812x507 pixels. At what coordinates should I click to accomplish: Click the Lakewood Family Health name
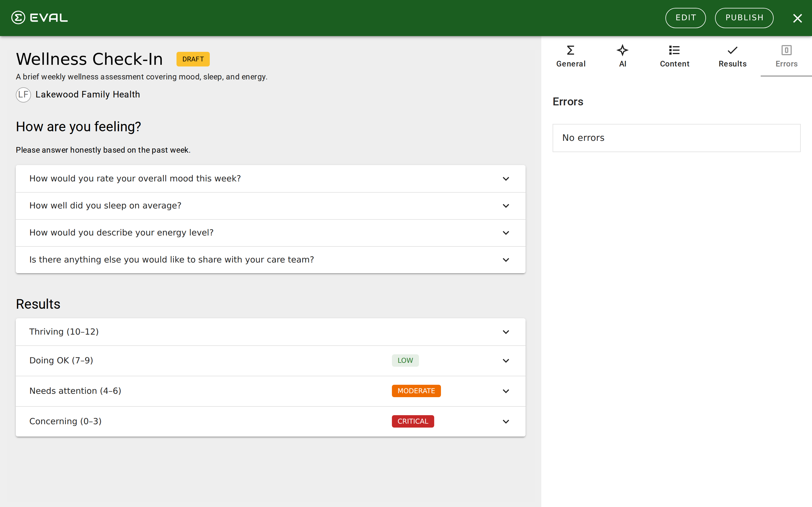pyautogui.click(x=88, y=95)
